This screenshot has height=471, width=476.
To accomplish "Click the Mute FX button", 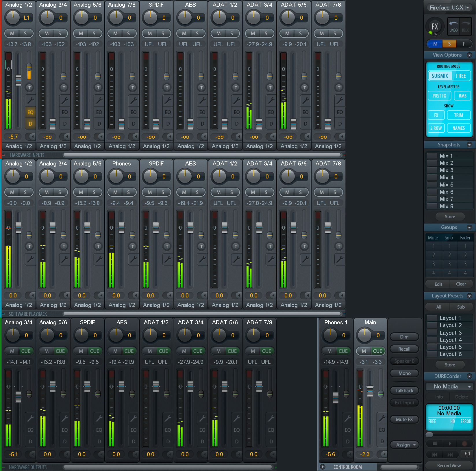I will point(404,420).
